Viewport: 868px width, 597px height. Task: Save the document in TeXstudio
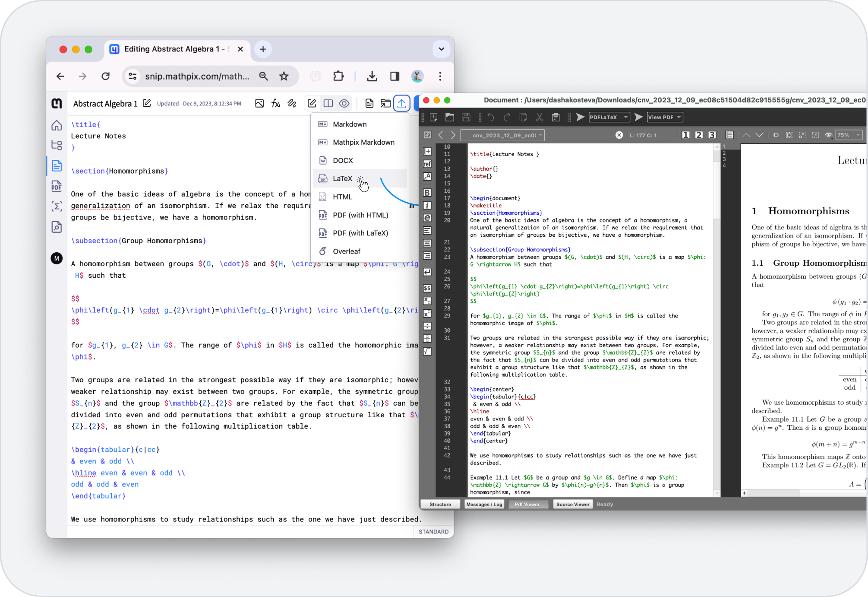click(466, 117)
